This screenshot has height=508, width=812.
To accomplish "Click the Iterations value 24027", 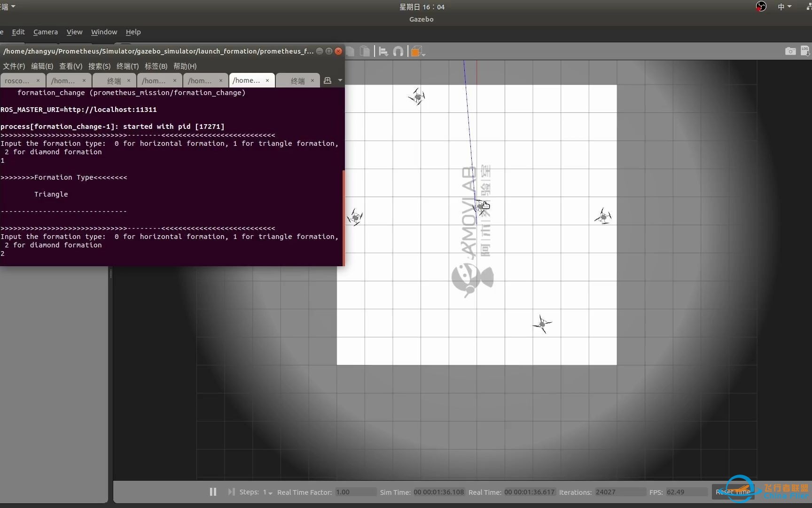I will click(620, 492).
